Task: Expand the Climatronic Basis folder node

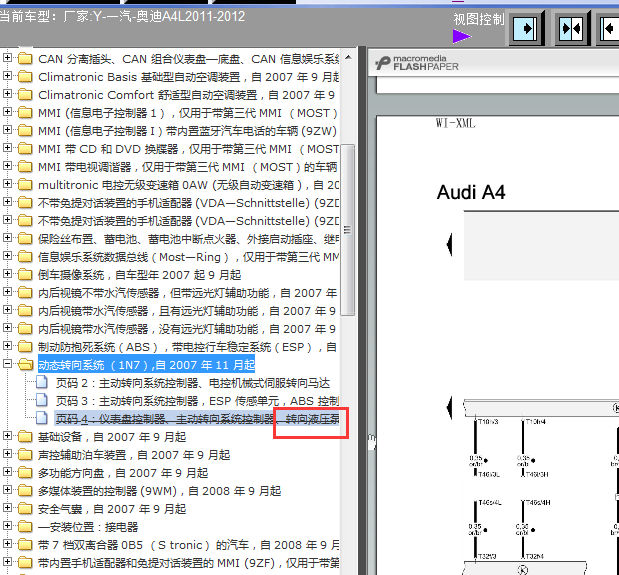Action: (7, 76)
